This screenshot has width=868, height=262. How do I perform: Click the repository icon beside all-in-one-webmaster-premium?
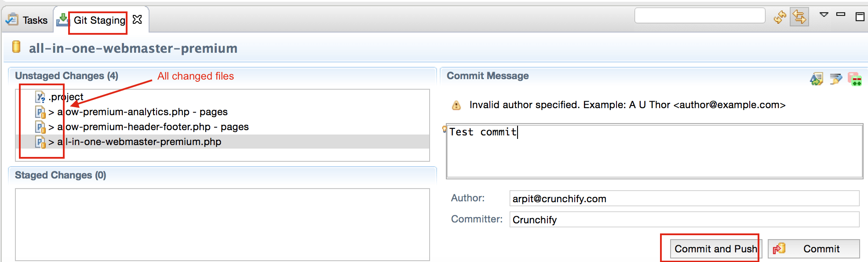[x=16, y=47]
